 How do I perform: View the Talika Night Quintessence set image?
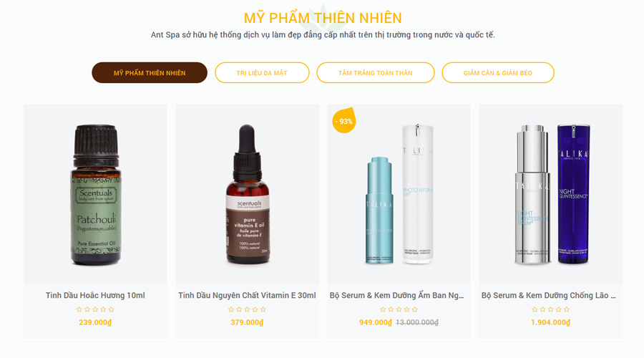pos(551,195)
